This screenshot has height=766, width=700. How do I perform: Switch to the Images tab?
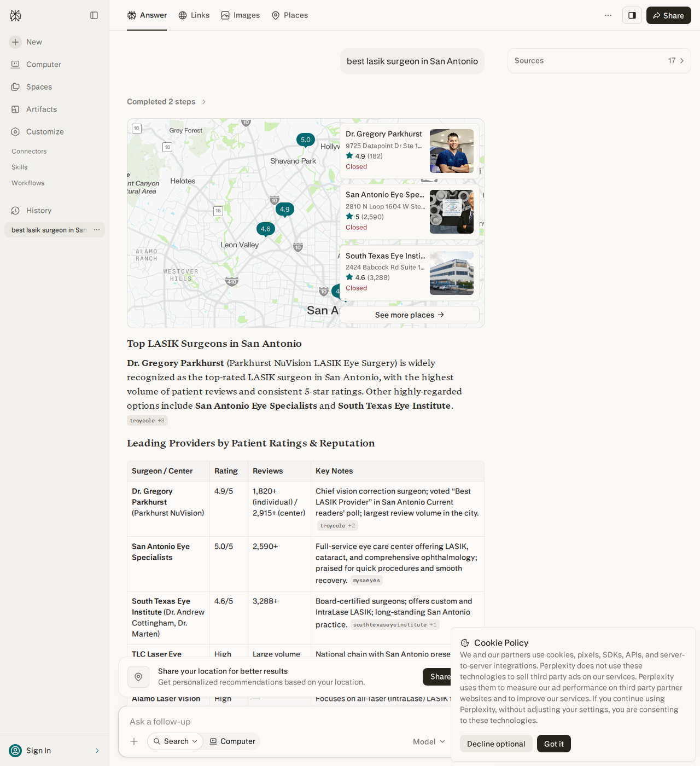coord(240,15)
